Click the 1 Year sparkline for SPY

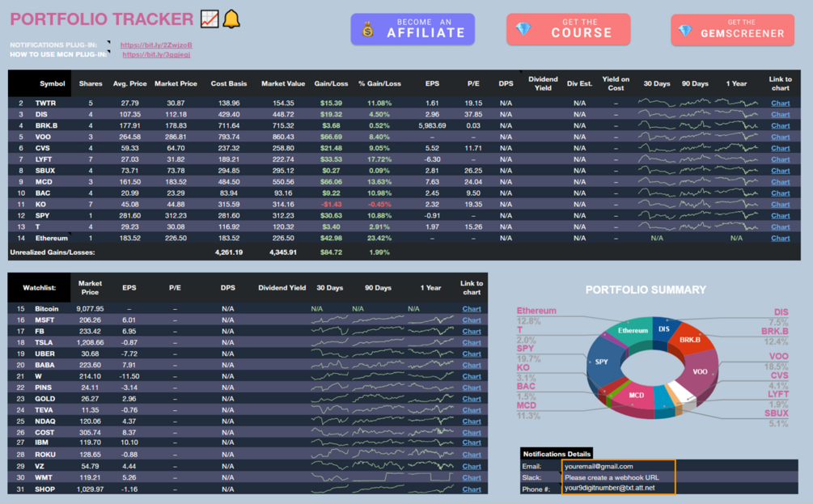(x=736, y=214)
